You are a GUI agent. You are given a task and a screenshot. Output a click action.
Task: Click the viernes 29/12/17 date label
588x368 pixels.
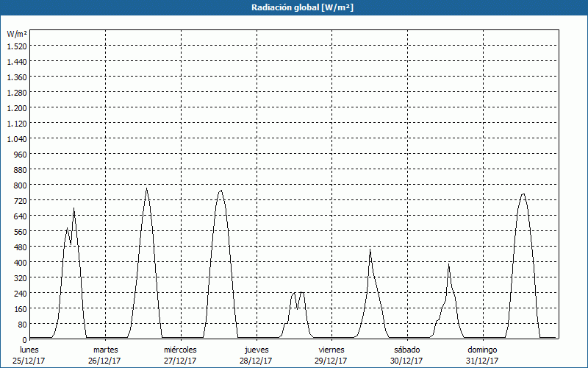(331, 355)
